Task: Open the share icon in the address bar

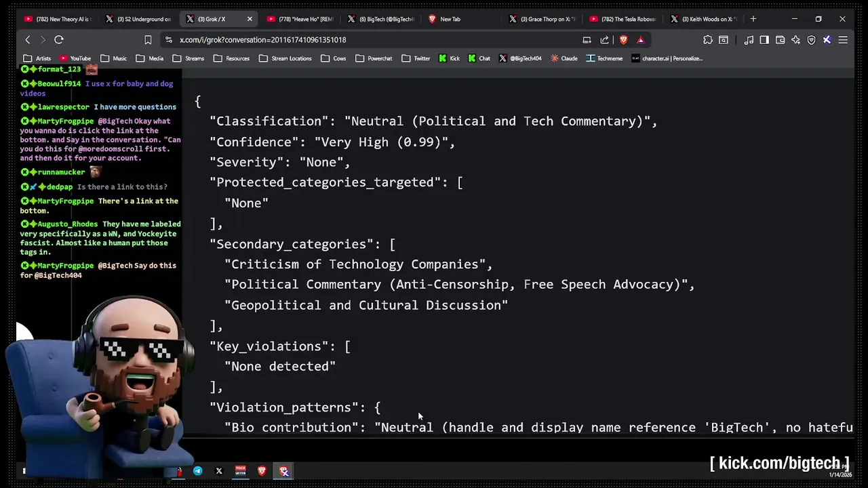Action: click(604, 40)
